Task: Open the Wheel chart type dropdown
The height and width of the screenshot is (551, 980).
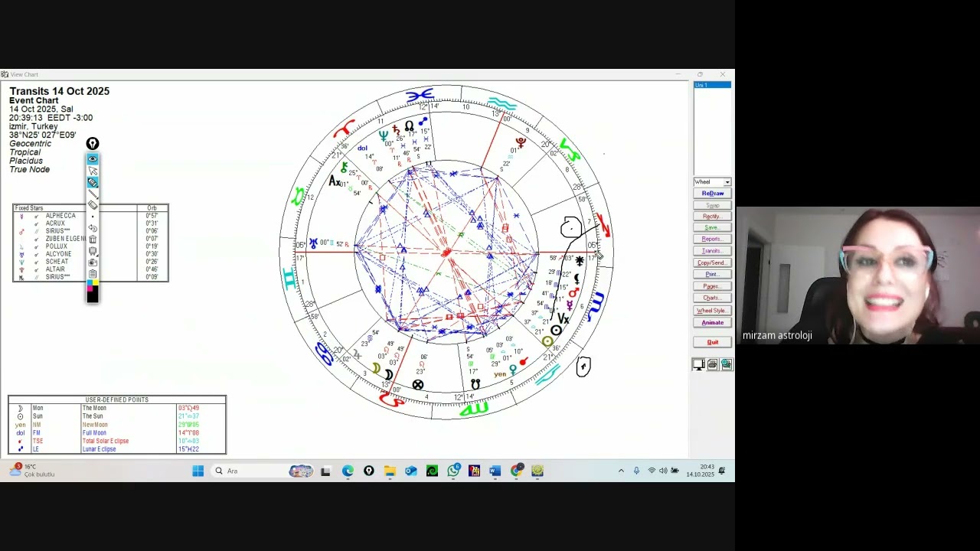Action: tap(712, 182)
